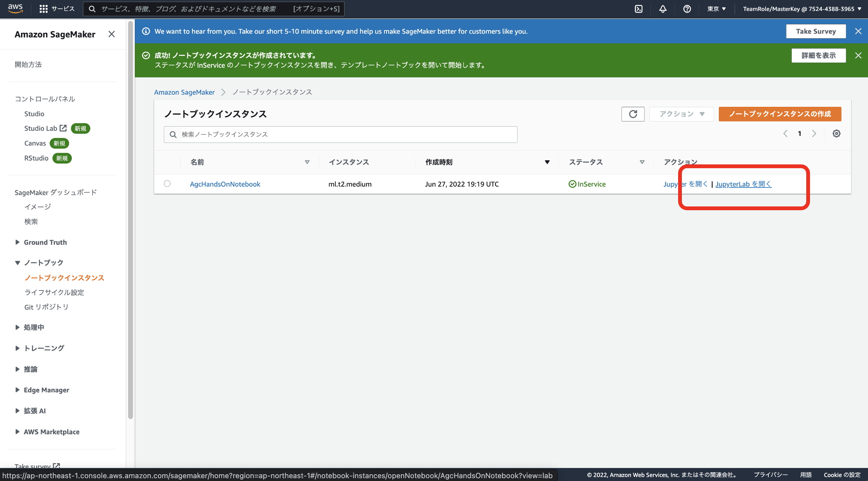Open 開始方法 in the sidebar

pos(28,64)
